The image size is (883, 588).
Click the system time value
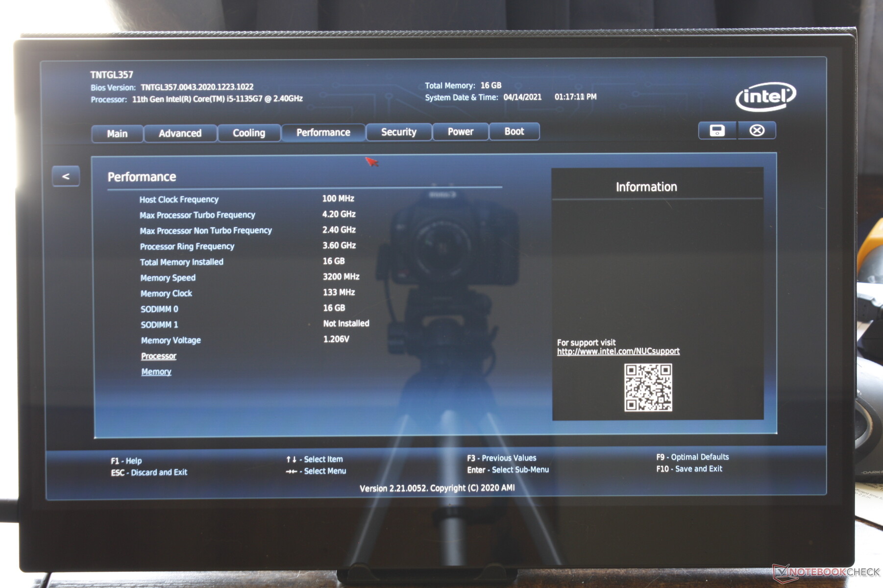coord(576,97)
